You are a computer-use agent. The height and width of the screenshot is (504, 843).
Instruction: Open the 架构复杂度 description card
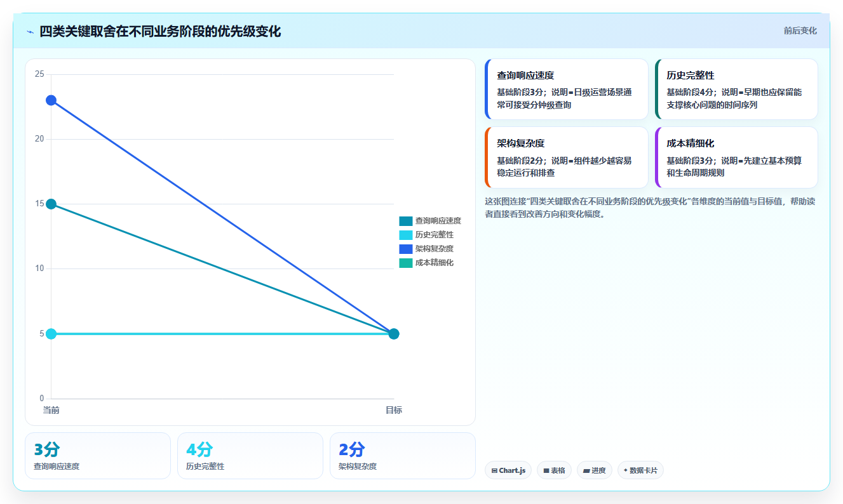point(566,157)
